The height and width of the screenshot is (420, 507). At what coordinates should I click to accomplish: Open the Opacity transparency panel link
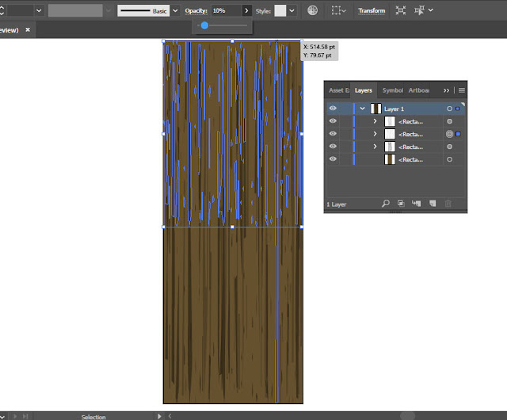click(196, 10)
